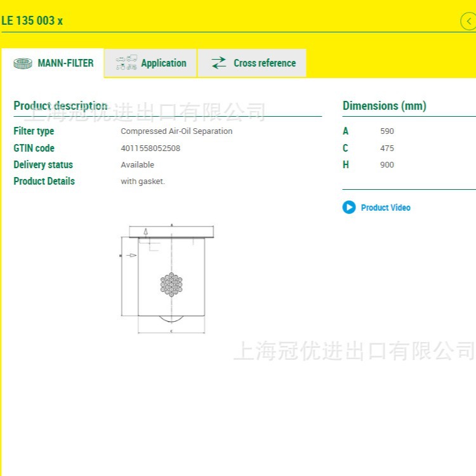Screen dimensions: 476x476
Task: Click the vehicles icon in the Application tab
Action: 126,63
